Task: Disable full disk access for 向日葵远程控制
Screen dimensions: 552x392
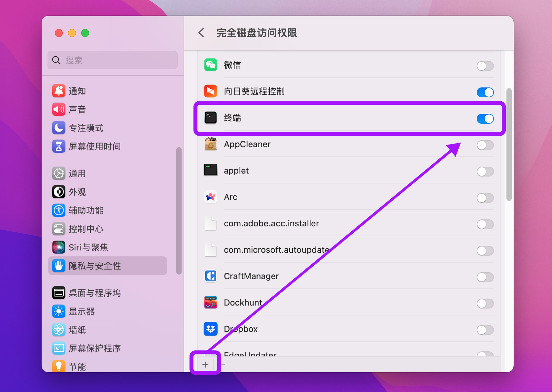Action: 485,92
